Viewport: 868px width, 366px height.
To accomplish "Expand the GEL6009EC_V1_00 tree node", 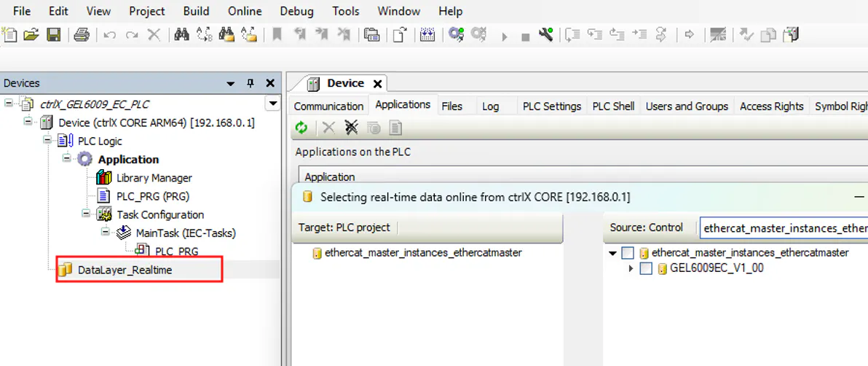I will (x=631, y=268).
